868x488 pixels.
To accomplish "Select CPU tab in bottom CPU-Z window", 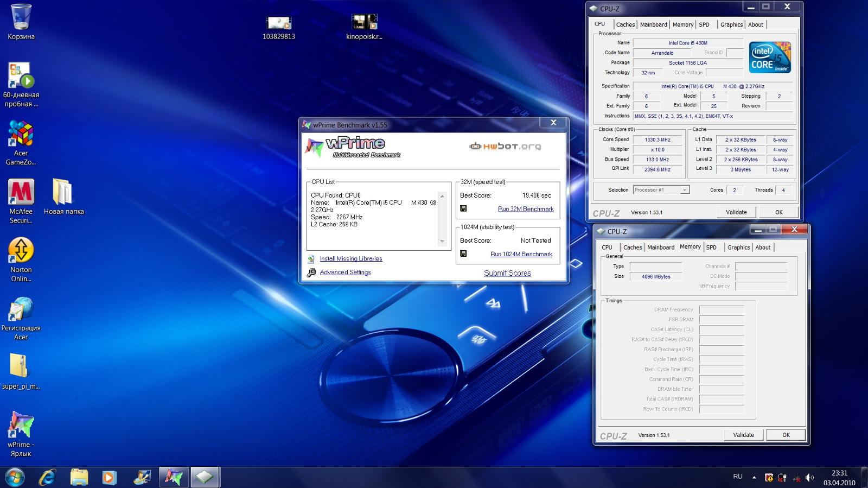I will point(607,247).
